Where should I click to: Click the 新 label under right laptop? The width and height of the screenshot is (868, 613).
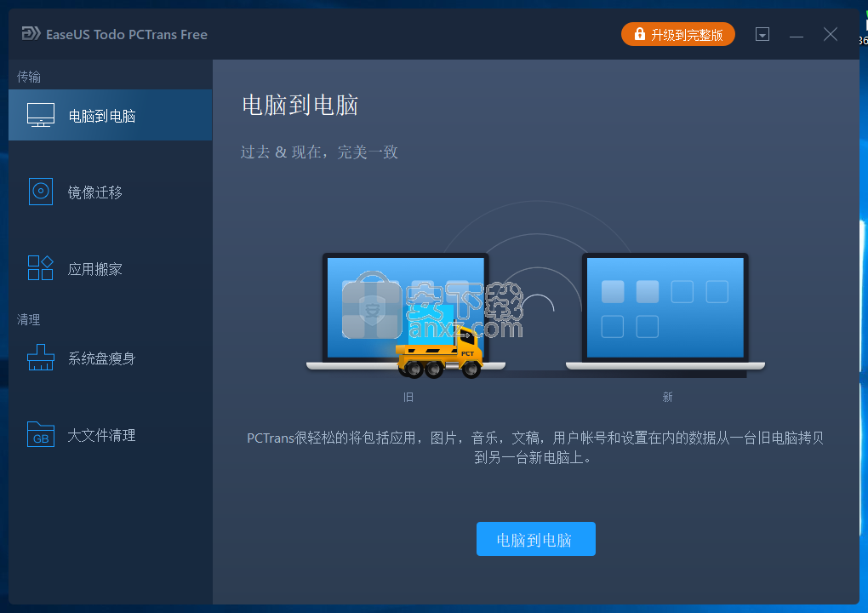tap(667, 397)
